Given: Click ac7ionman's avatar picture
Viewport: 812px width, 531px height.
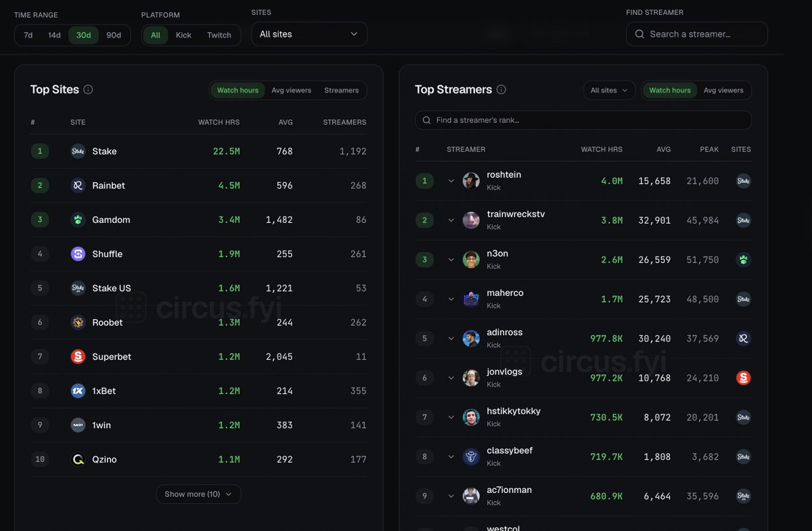Looking at the screenshot, I should pos(471,496).
